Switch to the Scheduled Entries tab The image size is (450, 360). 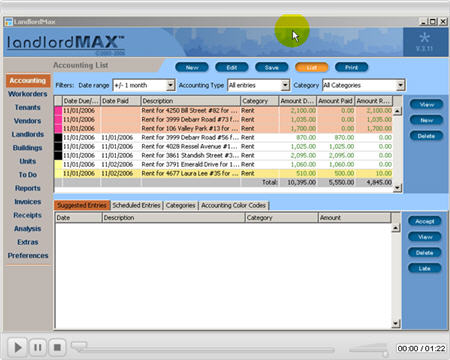pos(136,205)
